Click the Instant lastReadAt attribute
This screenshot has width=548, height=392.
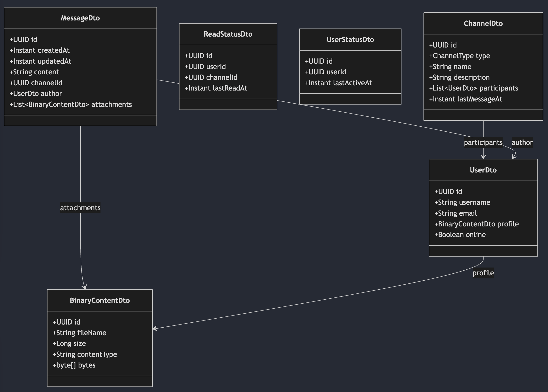pos(216,88)
